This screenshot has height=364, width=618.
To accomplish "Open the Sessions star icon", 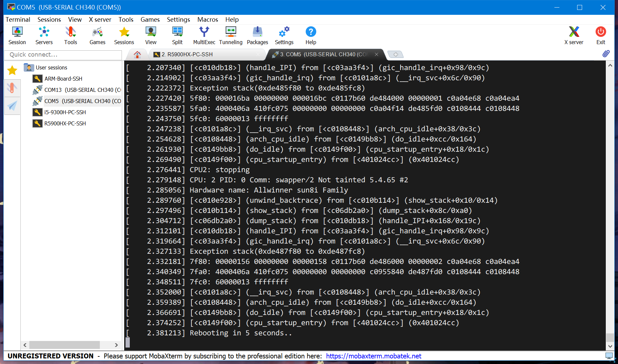I will (x=124, y=36).
